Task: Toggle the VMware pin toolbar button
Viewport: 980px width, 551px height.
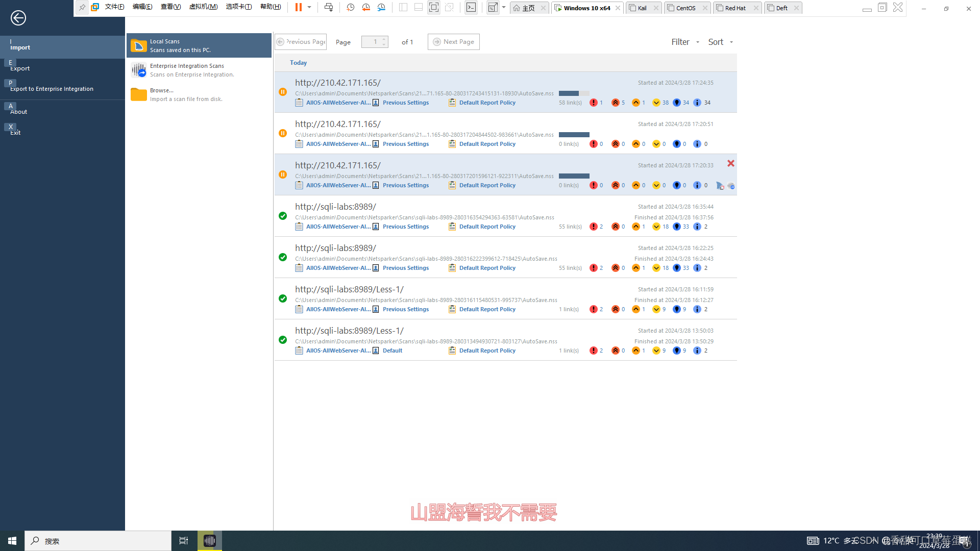Action: [x=82, y=7]
